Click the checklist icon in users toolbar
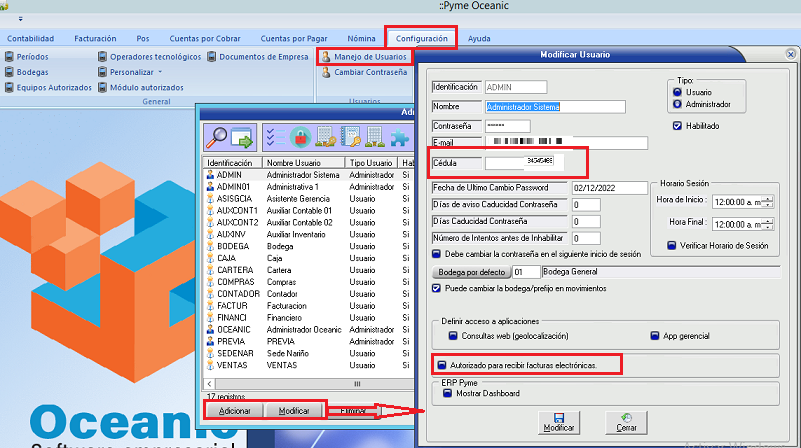The height and width of the screenshot is (448, 801). click(x=272, y=137)
